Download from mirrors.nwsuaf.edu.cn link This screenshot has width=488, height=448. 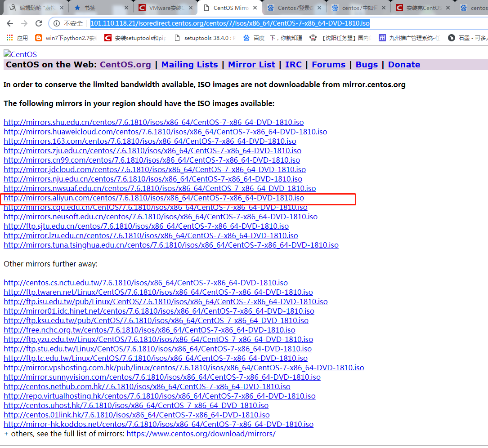tap(160, 188)
